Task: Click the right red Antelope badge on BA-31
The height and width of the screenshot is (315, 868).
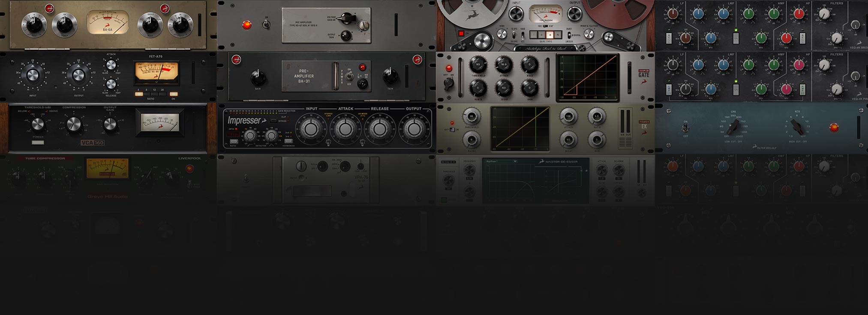Action: point(417,60)
